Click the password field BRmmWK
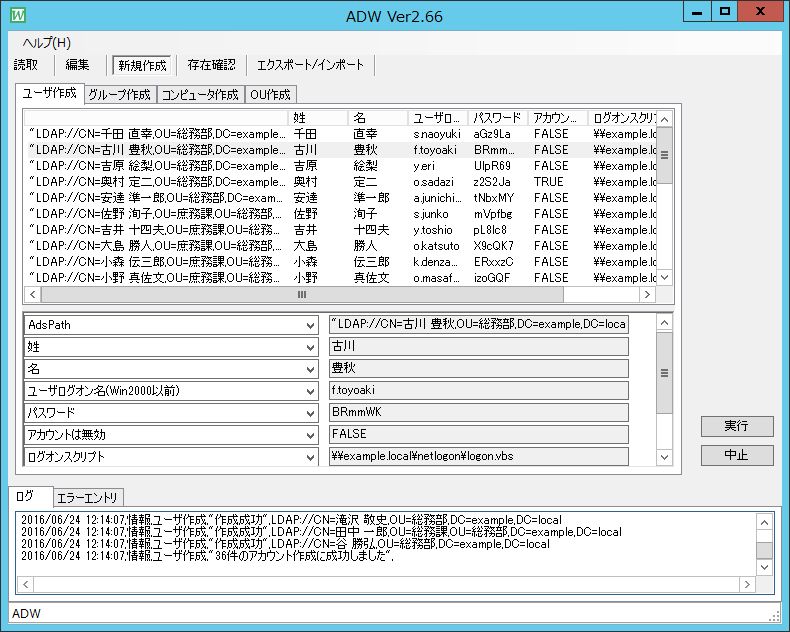This screenshot has height=632, width=790. click(x=479, y=412)
